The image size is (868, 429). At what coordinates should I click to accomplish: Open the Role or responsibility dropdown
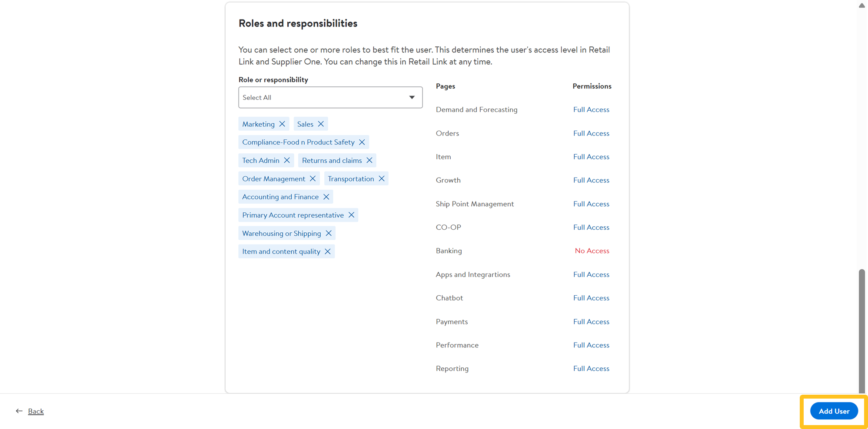tap(330, 98)
